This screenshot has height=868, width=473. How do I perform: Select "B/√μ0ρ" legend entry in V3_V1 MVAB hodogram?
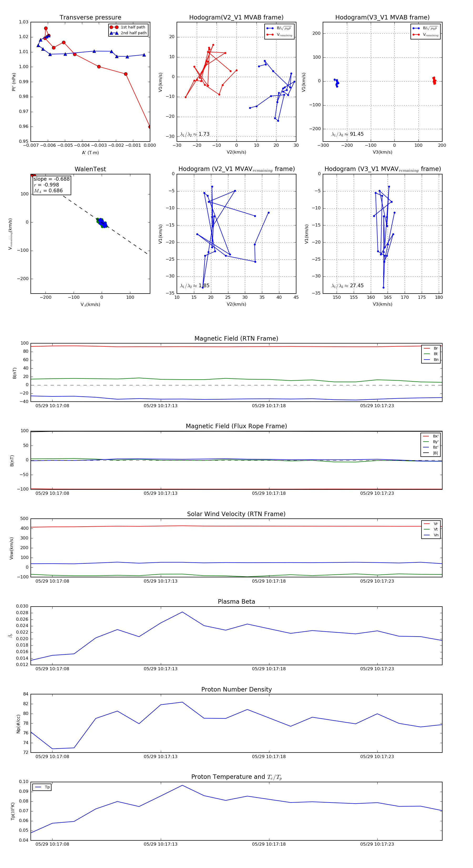pyautogui.click(x=425, y=28)
